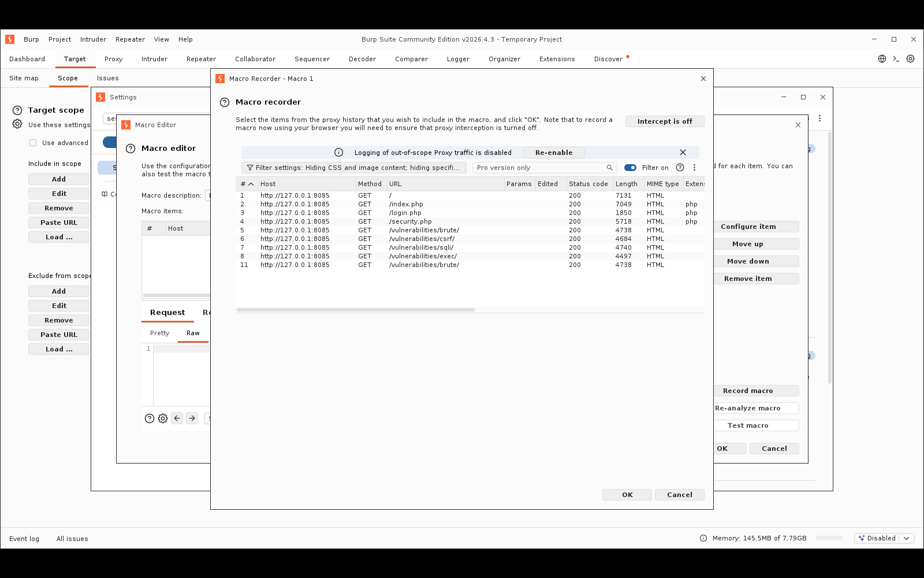Click the Macro recorder help icon
This screenshot has height=578, width=924.
(x=225, y=102)
